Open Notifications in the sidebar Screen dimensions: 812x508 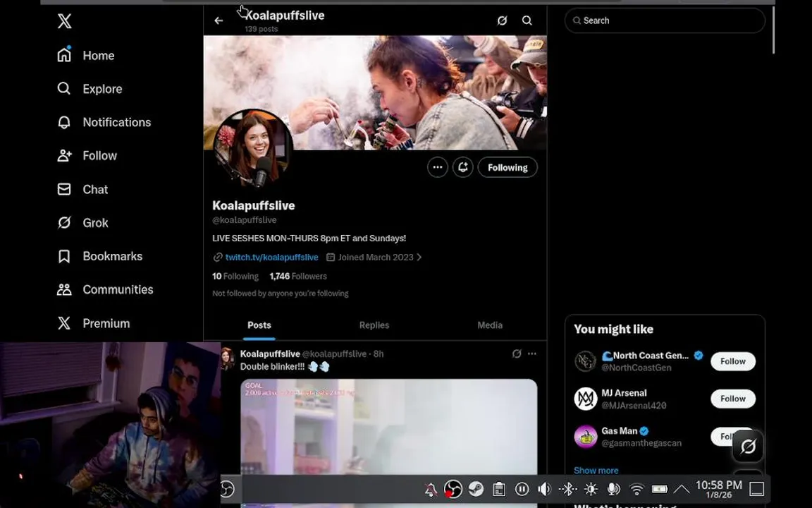pos(104,122)
